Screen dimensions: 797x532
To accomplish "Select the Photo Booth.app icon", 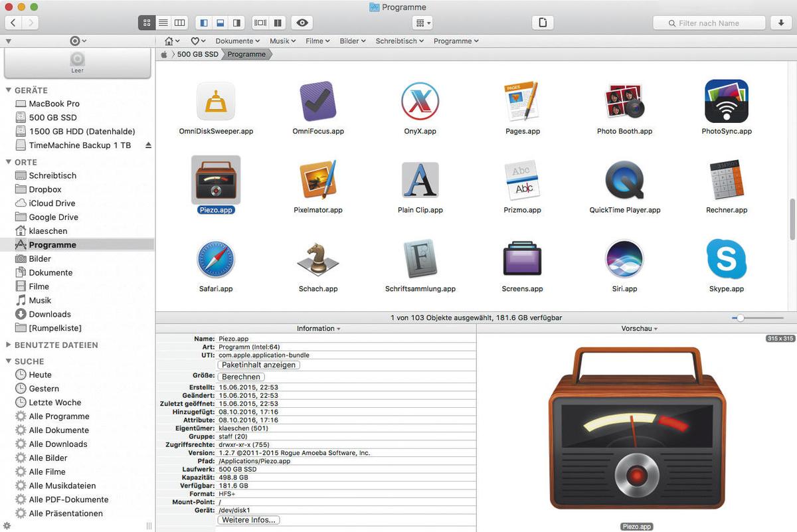I will coord(624,102).
